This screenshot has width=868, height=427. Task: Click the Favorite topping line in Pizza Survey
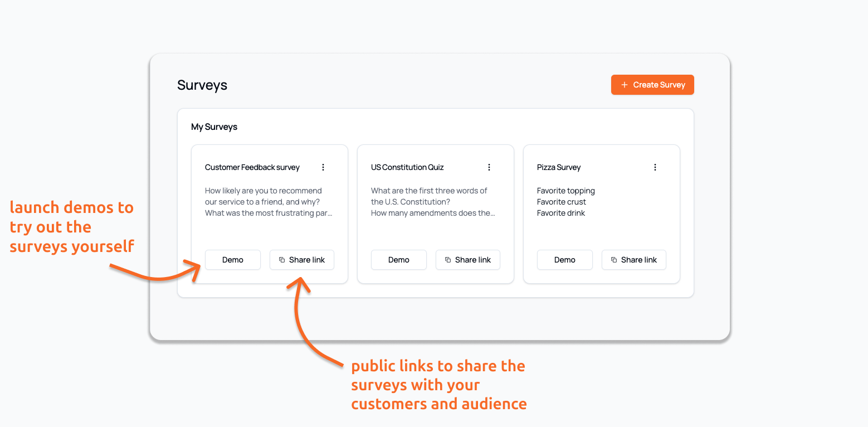[566, 191]
